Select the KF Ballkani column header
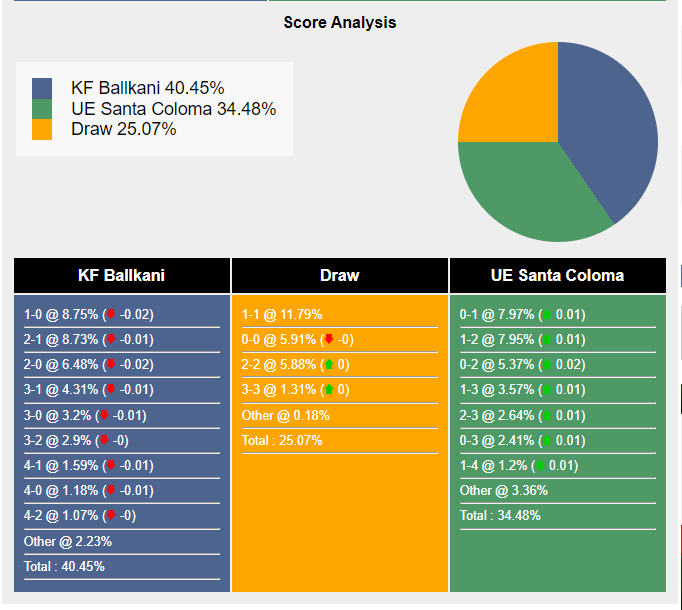Viewport: 682px width, 610px height. pyautogui.click(x=122, y=275)
